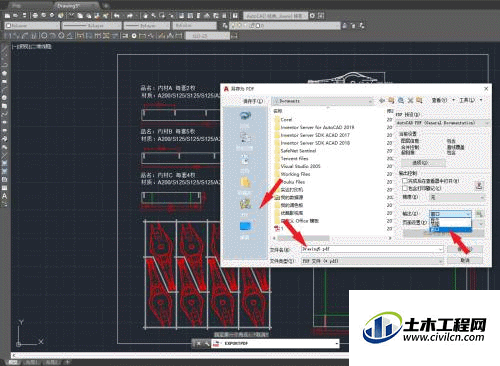Screen dimensions: 500x366
Task: Open the PDF file type dropdown
Action: (x=373, y=261)
